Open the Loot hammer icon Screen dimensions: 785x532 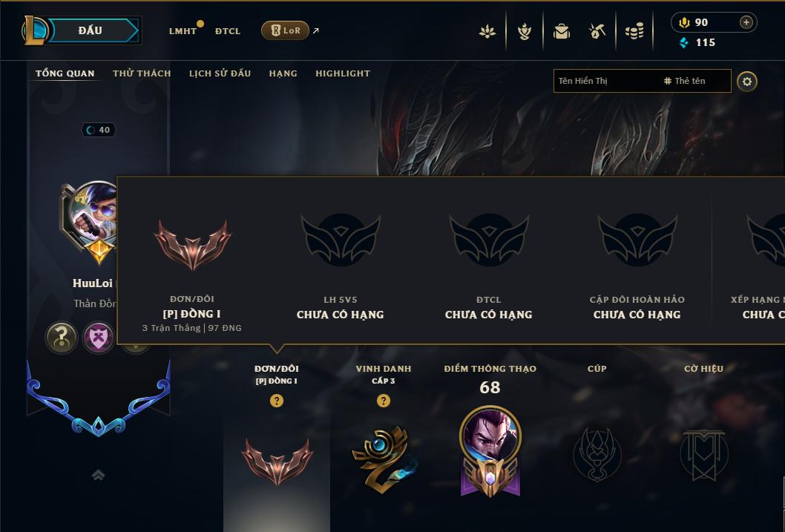[x=597, y=31]
